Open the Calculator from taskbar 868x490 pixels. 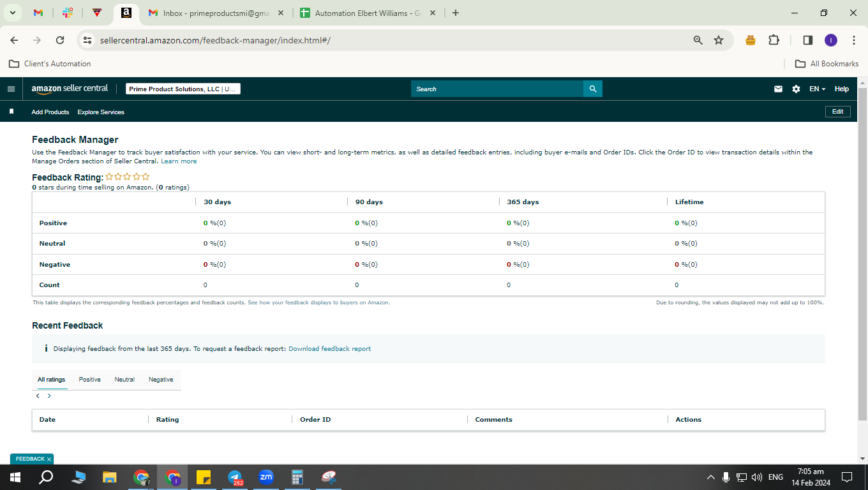coord(297,477)
